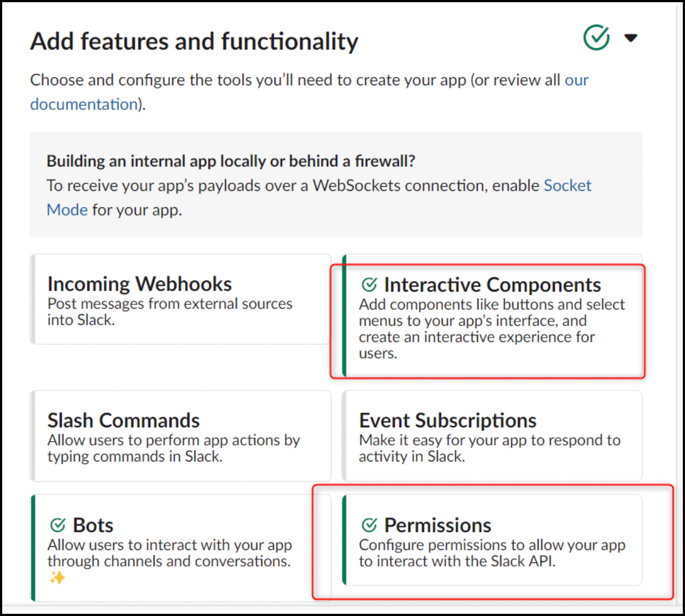Click the green checkmark circle in the header
The image size is (685, 616).
click(596, 37)
